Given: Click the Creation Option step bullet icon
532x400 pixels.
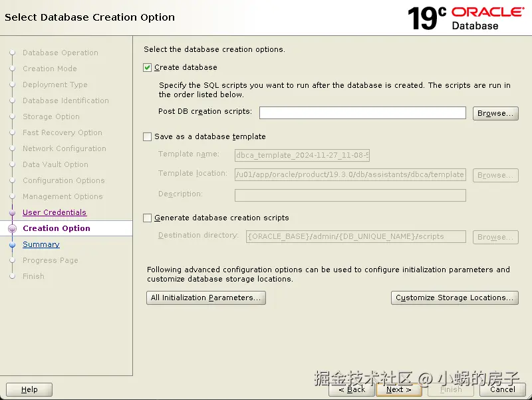Looking at the screenshot, I should coord(13,228).
